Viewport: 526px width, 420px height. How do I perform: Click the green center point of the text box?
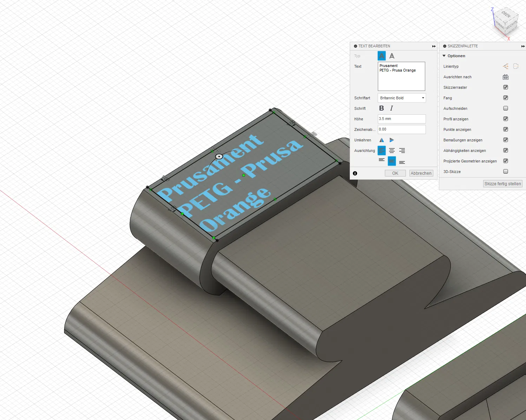pyautogui.click(x=244, y=175)
